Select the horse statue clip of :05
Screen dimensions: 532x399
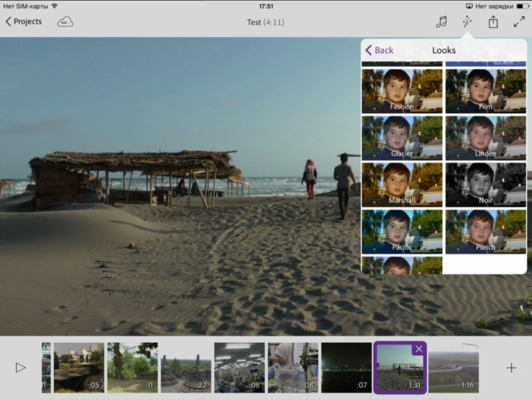79,367
